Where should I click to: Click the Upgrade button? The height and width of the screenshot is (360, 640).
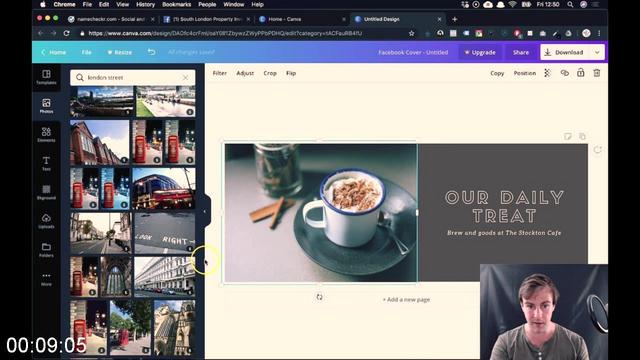(x=480, y=52)
